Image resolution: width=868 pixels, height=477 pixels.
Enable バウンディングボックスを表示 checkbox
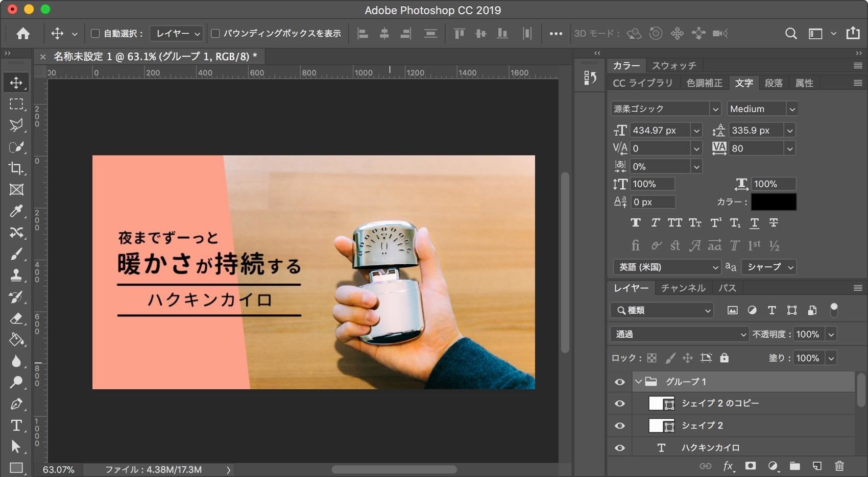(215, 34)
